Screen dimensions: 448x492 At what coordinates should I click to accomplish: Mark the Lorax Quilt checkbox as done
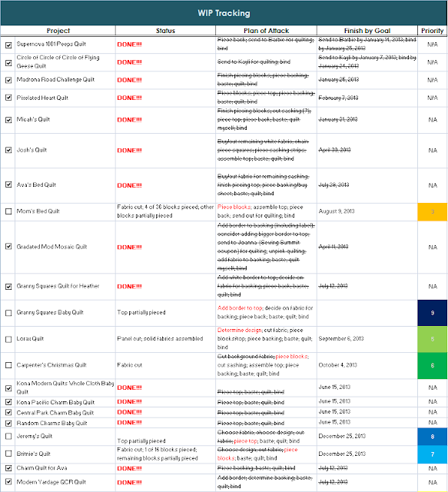click(x=8, y=339)
